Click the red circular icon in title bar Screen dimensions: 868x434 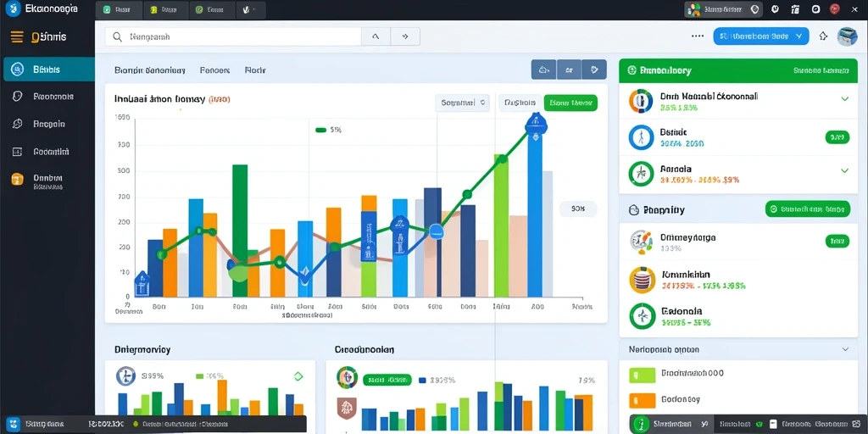tap(835, 8)
